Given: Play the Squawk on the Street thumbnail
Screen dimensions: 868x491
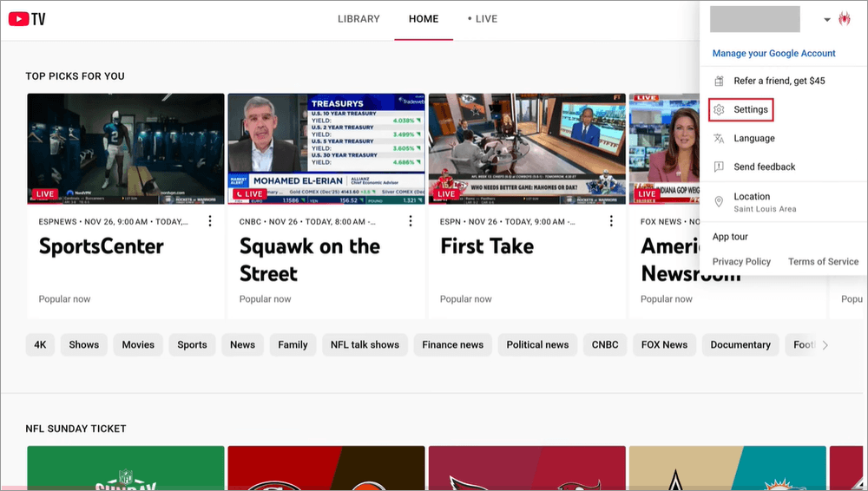Looking at the screenshot, I should click(x=326, y=149).
